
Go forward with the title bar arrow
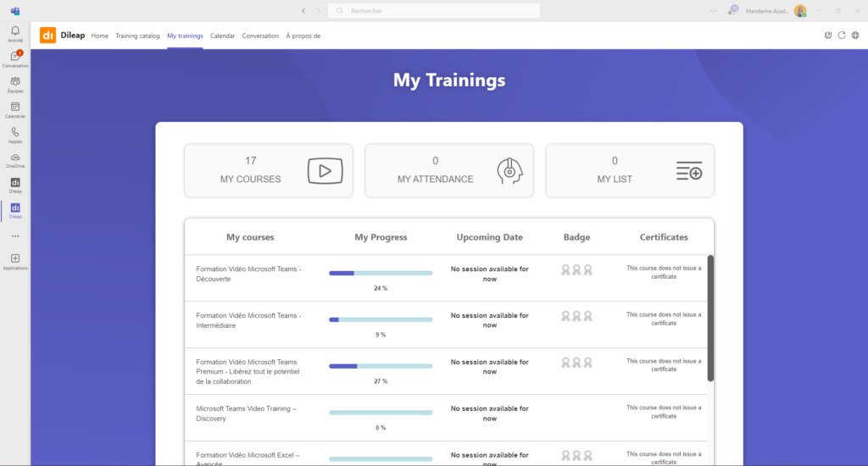[x=319, y=10]
